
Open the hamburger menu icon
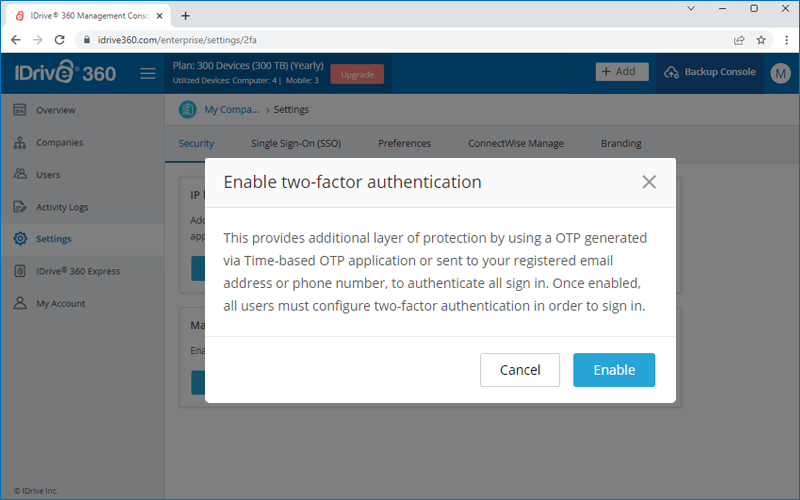pyautogui.click(x=148, y=73)
